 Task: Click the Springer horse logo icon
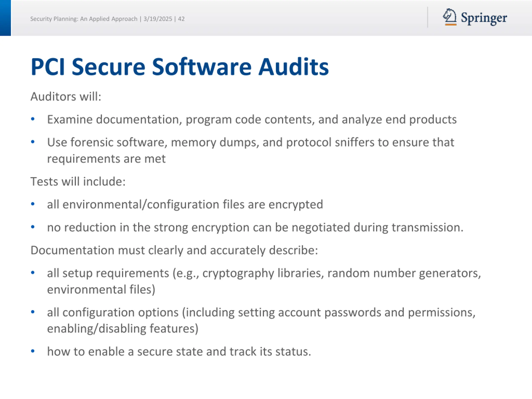450,17
